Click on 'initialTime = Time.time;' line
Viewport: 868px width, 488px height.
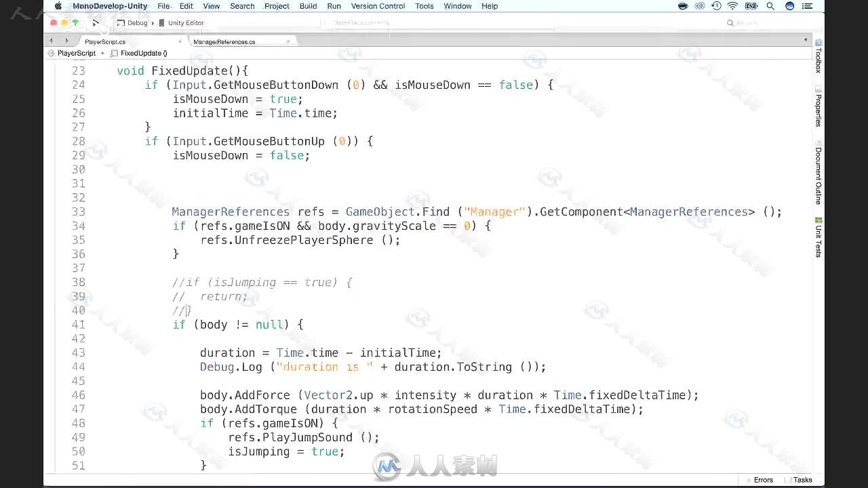(255, 113)
